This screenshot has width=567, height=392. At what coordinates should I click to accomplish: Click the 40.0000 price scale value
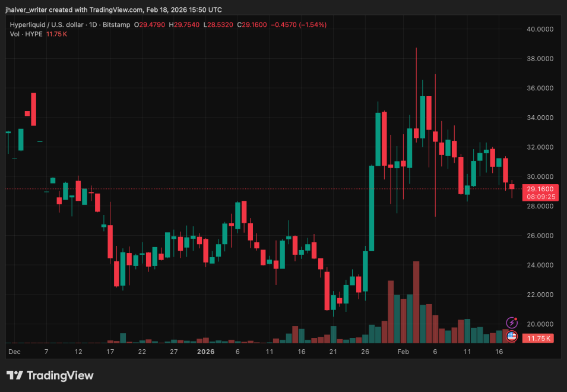539,29
